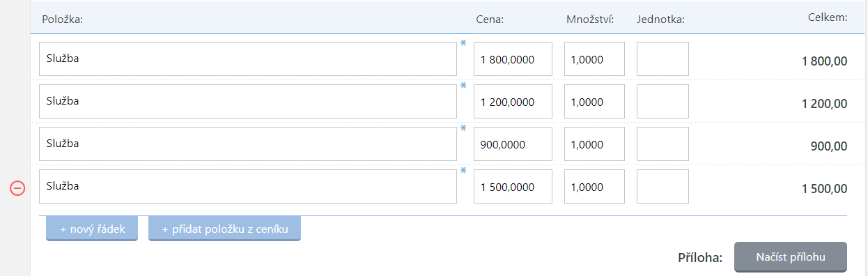Click the Jednotka field in the first row
Image resolution: width=868 pixels, height=276 pixels.
pyautogui.click(x=662, y=59)
